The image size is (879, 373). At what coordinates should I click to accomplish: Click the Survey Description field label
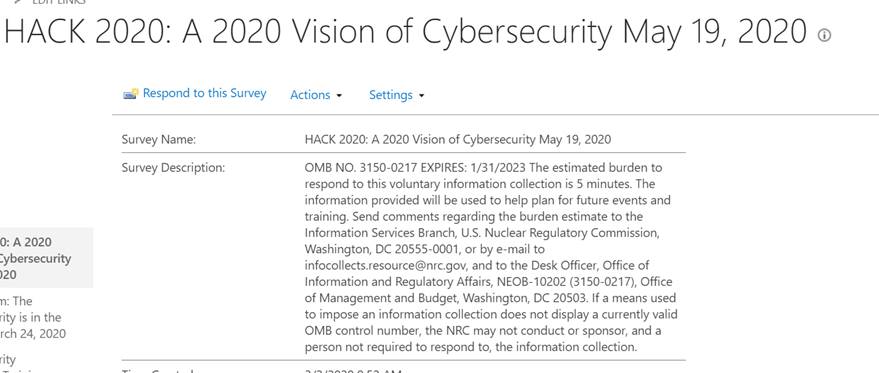tap(173, 168)
